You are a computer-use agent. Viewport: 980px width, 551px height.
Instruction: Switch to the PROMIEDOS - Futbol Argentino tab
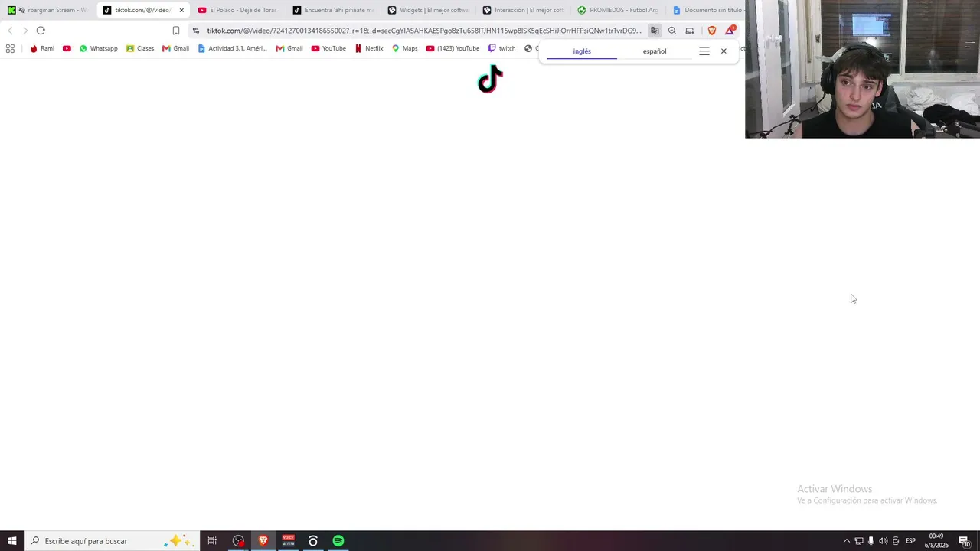click(x=617, y=10)
